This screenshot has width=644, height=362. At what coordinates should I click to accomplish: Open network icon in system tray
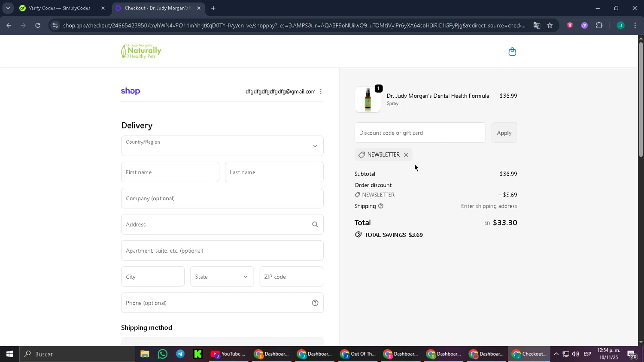[x=566, y=354]
